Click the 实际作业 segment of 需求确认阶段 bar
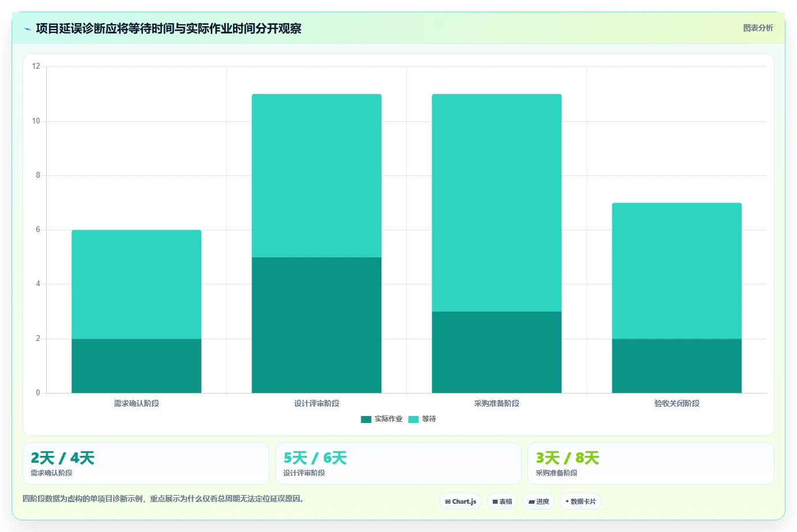The height and width of the screenshot is (532, 797). (136, 366)
